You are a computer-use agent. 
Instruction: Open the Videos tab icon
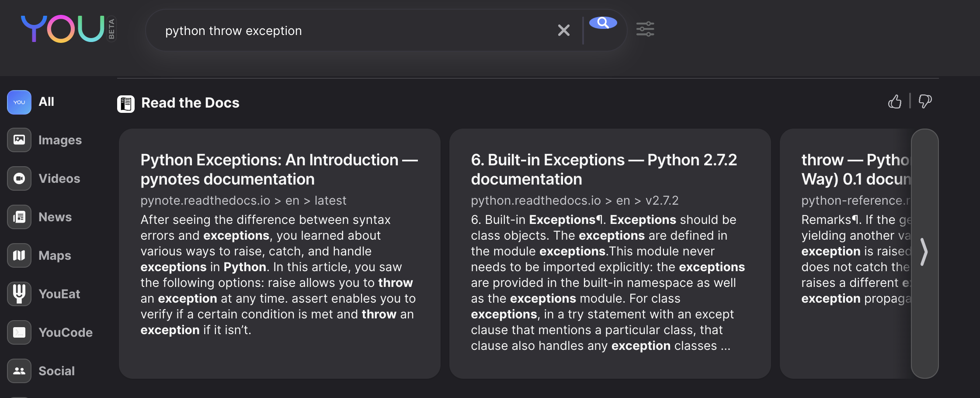[19, 178]
